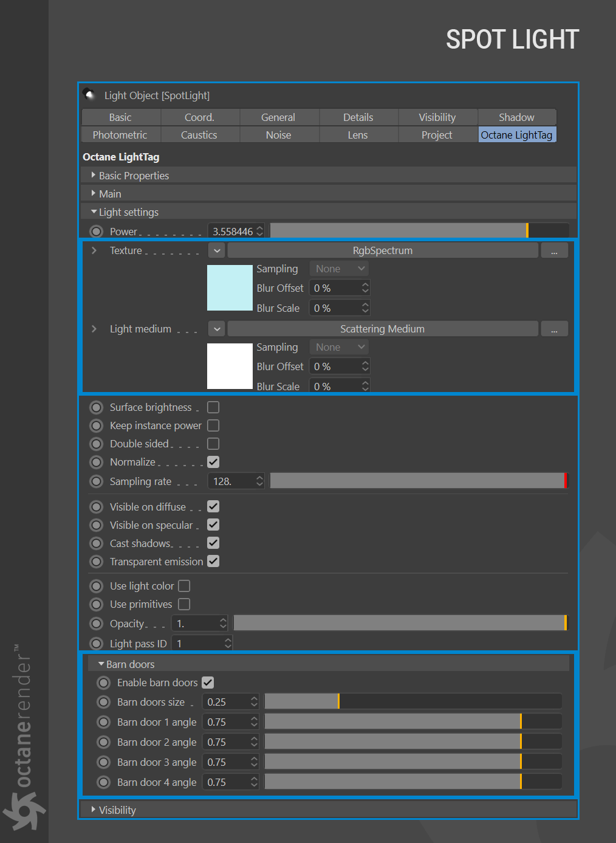Open the Details tab
Screen dimensions: 616x843
click(358, 117)
